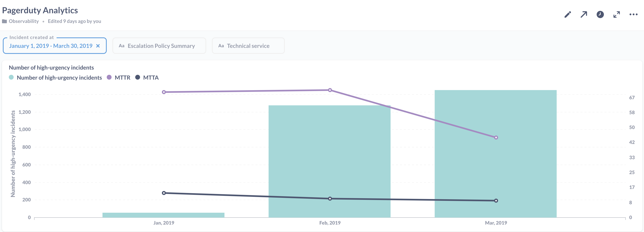Click the Pagerduty Analytics dashboard title
The width and height of the screenshot is (644, 232).
[x=40, y=10]
